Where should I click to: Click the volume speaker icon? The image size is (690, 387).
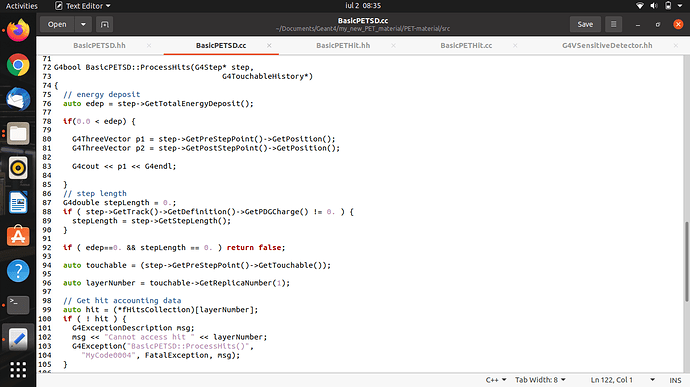654,6
